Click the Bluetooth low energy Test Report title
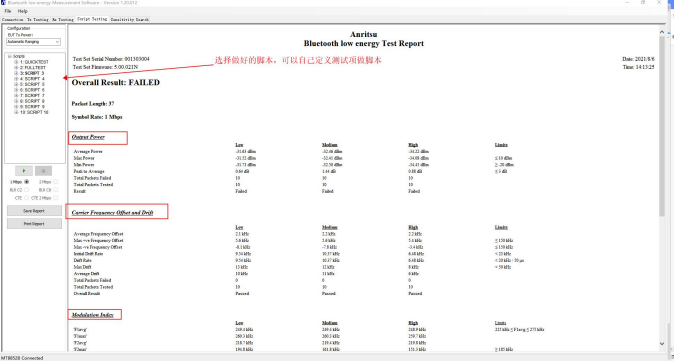Screen dimensions: 674x361 [x=364, y=43]
